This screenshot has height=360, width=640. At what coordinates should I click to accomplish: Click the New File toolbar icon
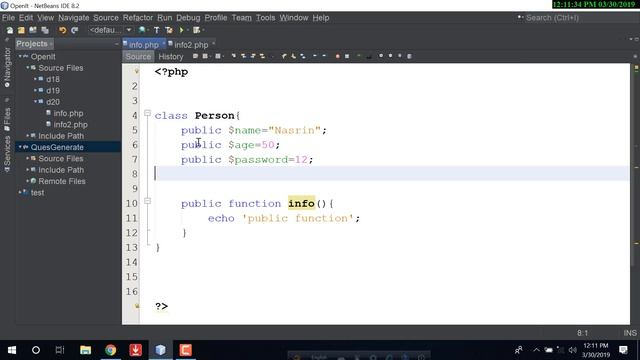click(10, 30)
